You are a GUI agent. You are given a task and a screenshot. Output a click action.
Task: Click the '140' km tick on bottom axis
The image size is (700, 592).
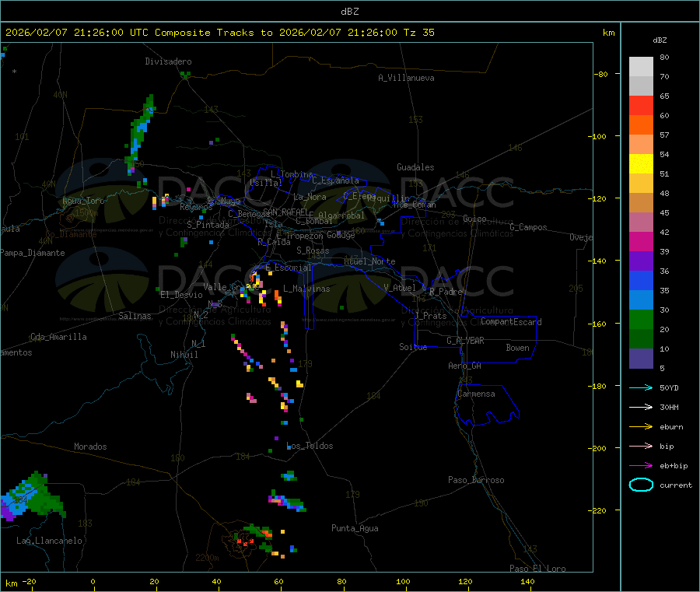coord(527,581)
